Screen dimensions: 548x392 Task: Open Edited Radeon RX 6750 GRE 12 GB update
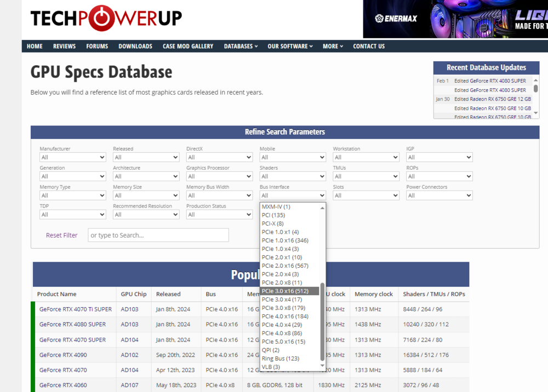[492, 99]
